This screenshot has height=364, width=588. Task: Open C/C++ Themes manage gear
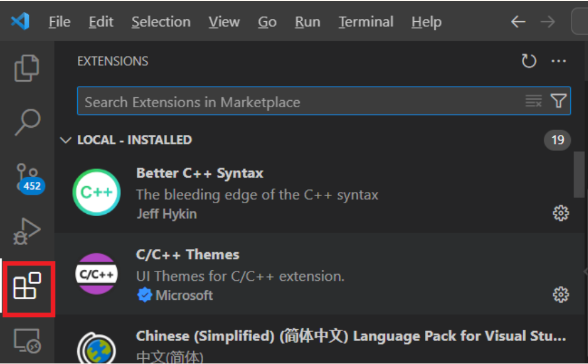coord(560,294)
